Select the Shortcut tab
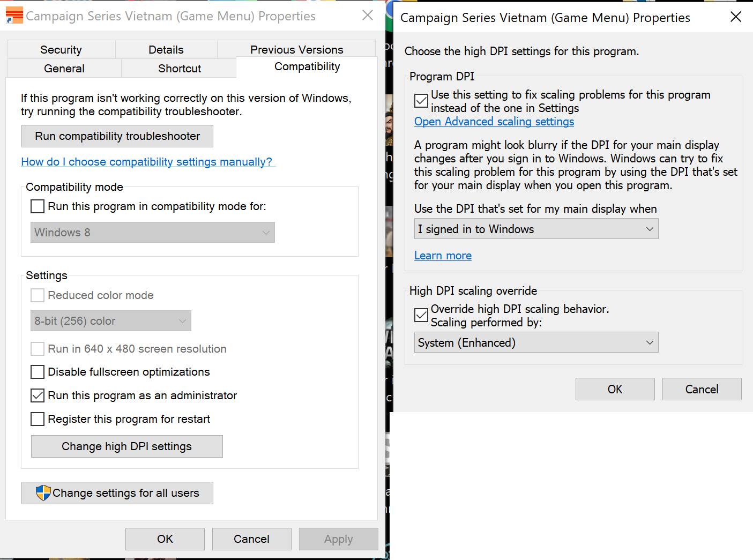753x560 pixels. (180, 69)
